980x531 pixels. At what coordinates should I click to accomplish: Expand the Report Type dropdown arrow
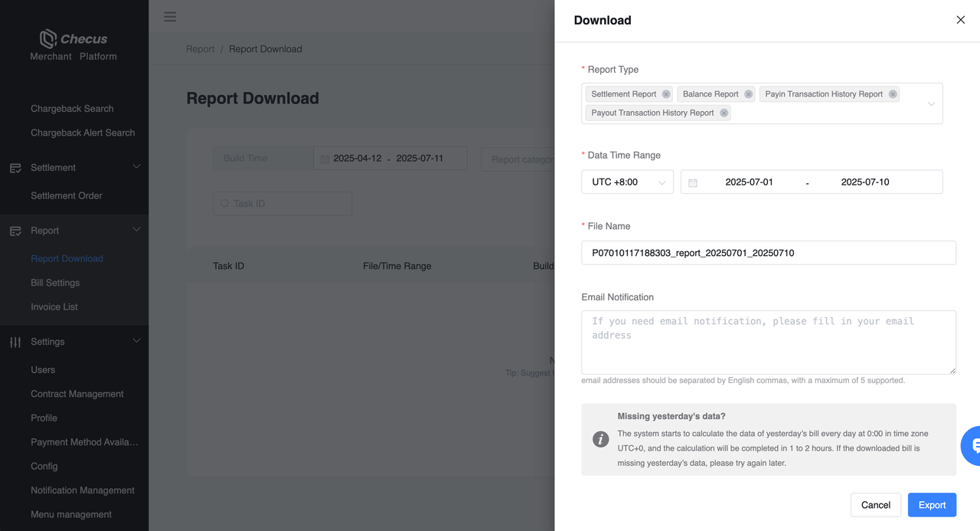click(x=931, y=103)
